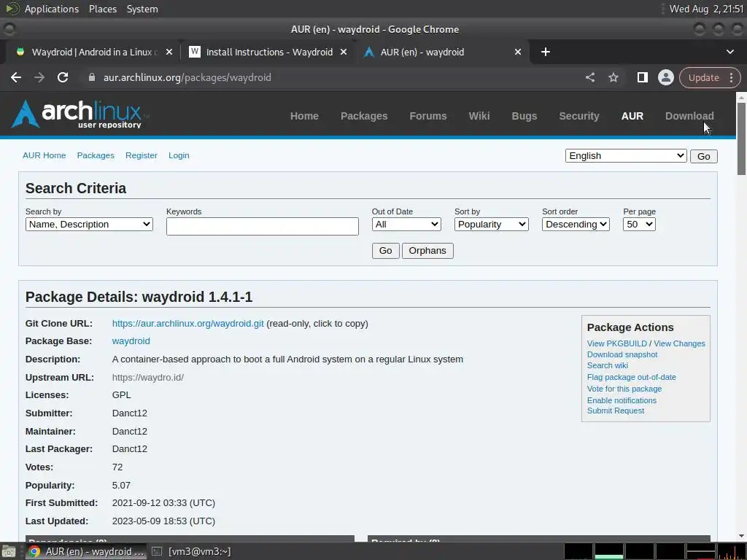Click AUR in the top navigation
Screen dimensions: 747x560
pos(632,116)
